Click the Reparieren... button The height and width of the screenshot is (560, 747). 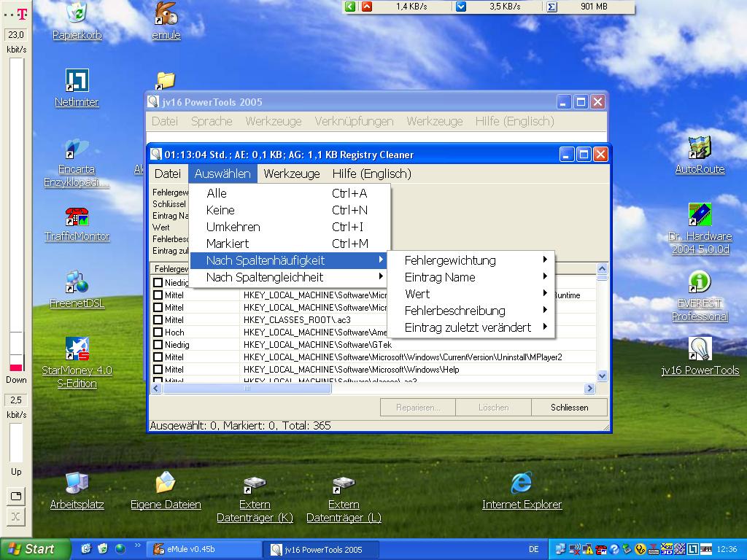tap(418, 408)
